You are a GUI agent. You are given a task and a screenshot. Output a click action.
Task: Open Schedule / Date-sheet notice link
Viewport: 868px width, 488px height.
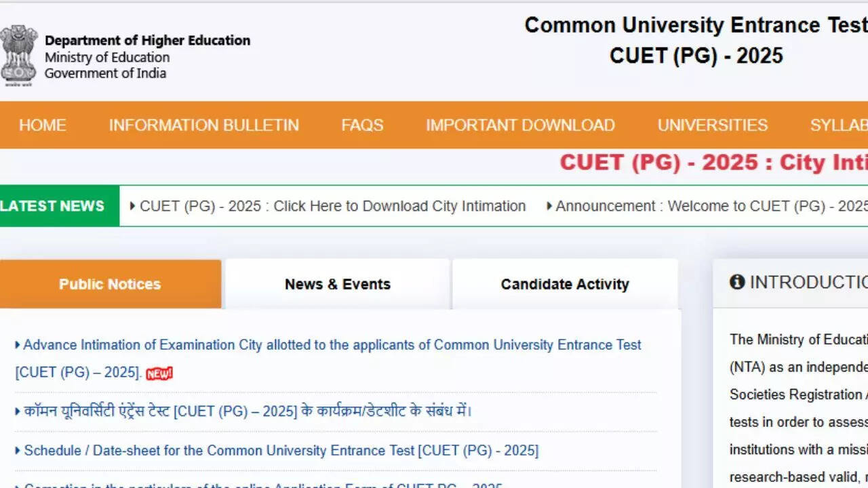[x=281, y=451]
